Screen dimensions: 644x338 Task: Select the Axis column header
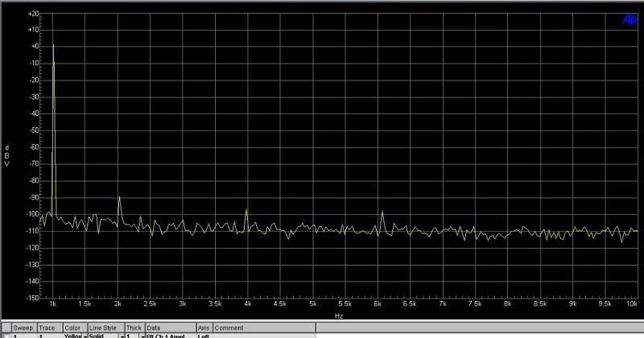tap(204, 328)
